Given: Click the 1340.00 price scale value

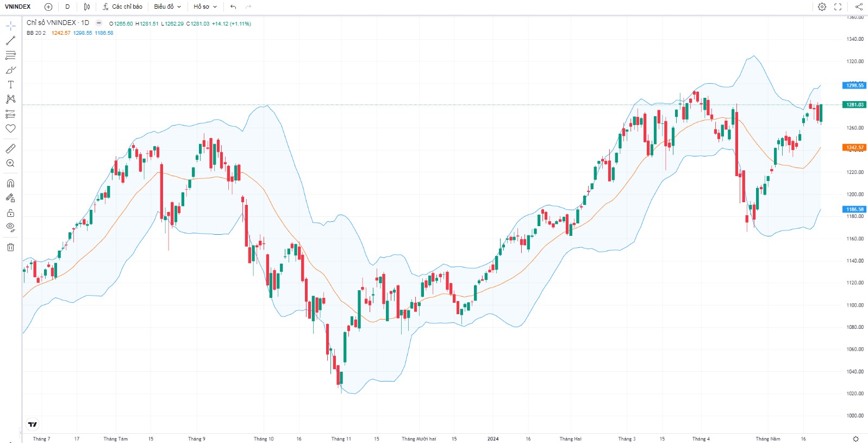Looking at the screenshot, I should [x=854, y=39].
